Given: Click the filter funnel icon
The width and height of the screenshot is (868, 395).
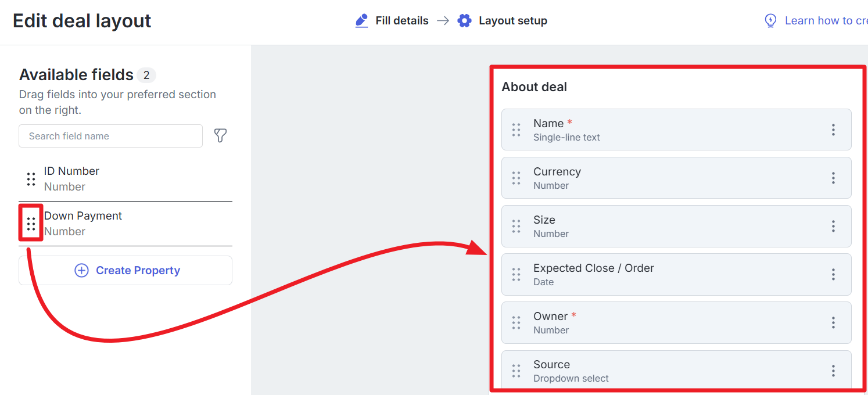Looking at the screenshot, I should pos(220,136).
